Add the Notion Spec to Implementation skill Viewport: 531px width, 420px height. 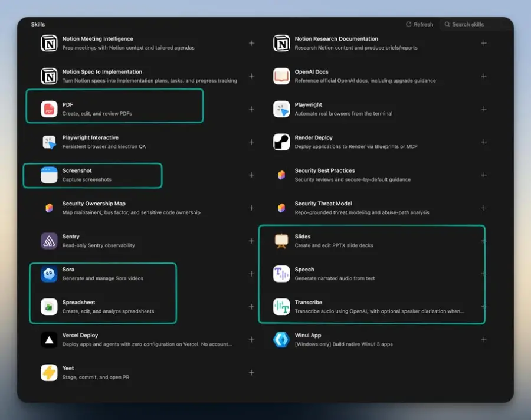251,76
